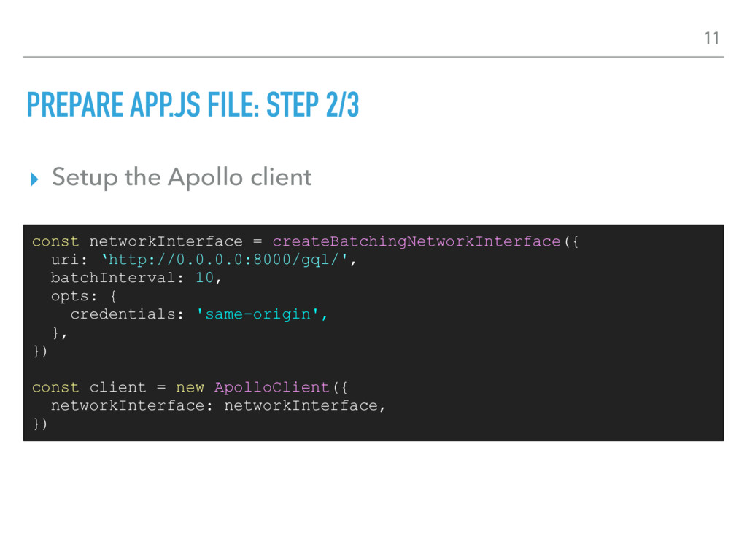Click the final closing bracket of ApolloClient
Image resolution: width=747 pixels, height=560 pixels.
pos(42,424)
